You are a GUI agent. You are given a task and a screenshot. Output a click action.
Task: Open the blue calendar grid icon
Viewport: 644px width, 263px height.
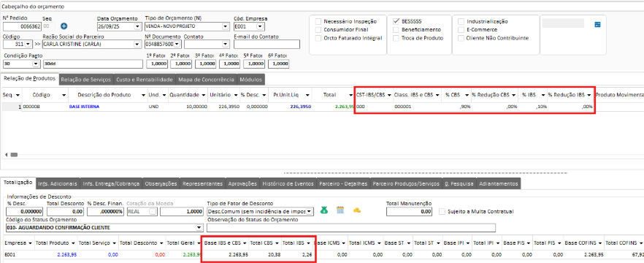340,210
